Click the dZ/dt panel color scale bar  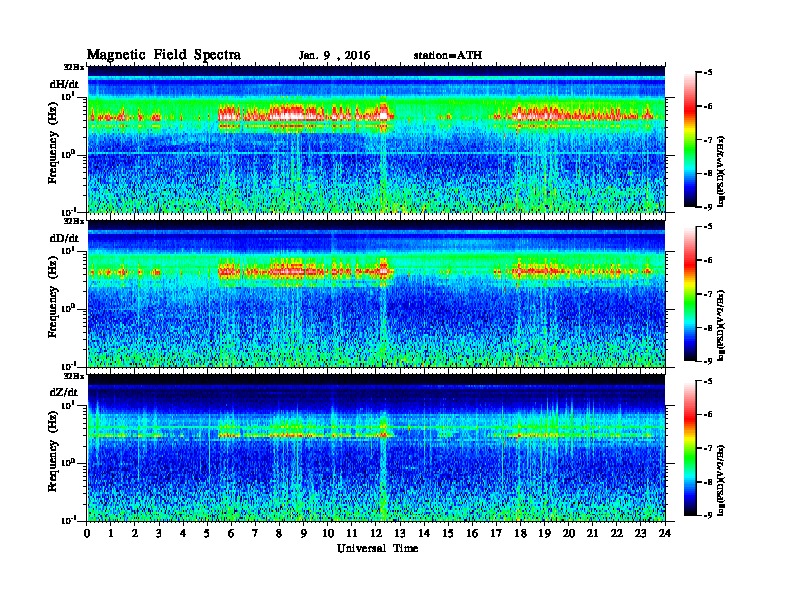tap(689, 448)
